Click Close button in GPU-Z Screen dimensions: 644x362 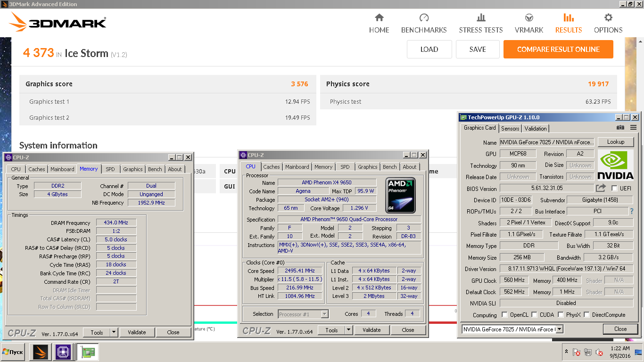tap(620, 329)
